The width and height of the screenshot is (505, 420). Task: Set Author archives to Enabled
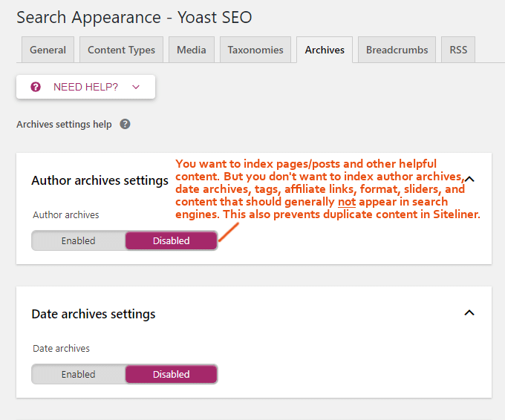[x=78, y=240]
